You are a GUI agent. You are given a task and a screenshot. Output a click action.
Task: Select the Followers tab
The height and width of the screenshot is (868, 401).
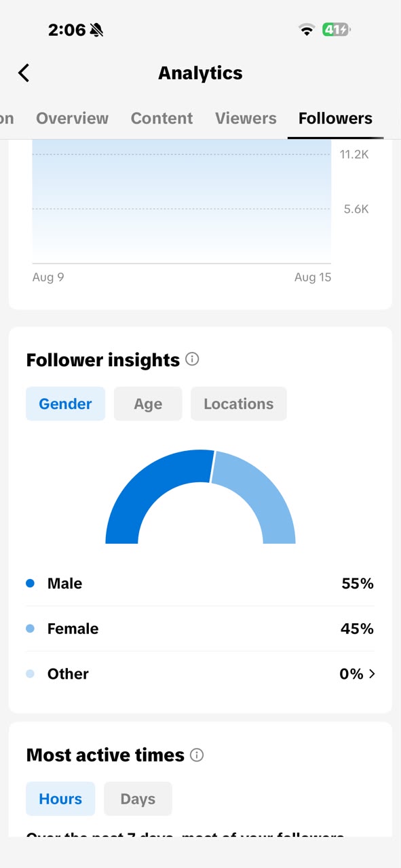click(335, 118)
